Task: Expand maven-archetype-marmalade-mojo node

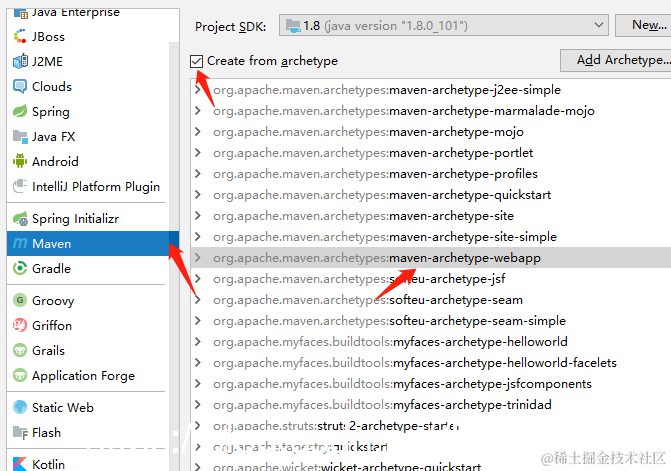Action: 198,111
